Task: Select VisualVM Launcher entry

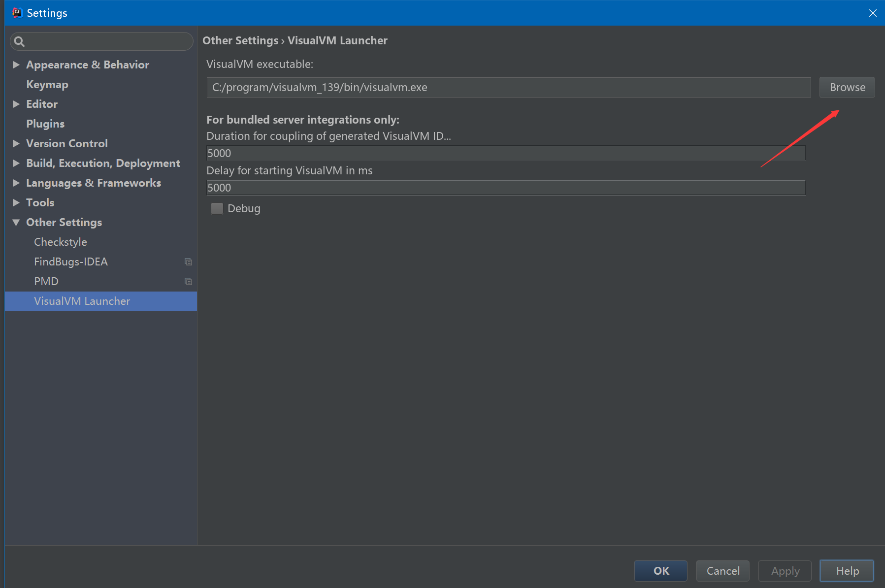Action: (x=101, y=301)
